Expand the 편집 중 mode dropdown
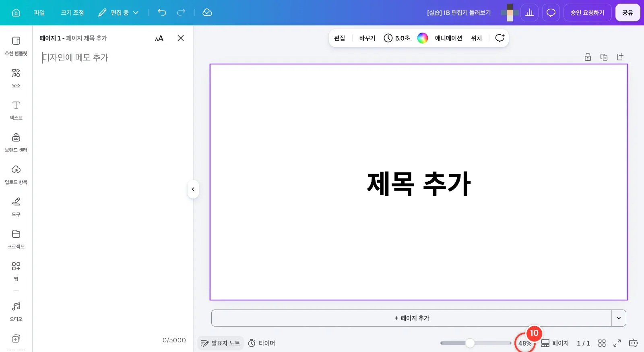Viewport: 644px width, 352px height. pyautogui.click(x=118, y=12)
